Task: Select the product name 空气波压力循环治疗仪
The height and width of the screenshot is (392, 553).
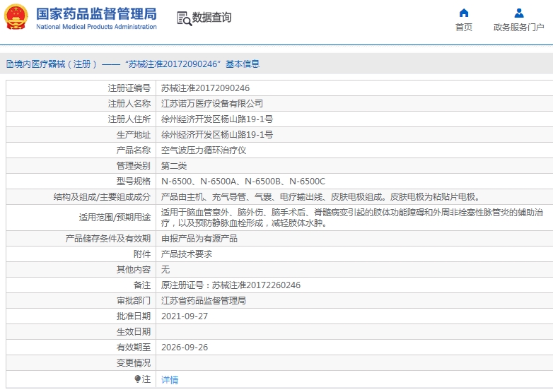Action: click(204, 150)
